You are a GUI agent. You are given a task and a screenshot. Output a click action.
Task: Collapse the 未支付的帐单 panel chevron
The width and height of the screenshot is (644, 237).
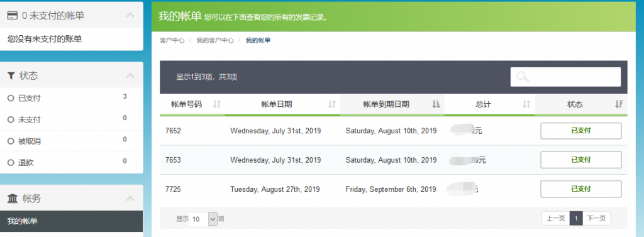click(130, 16)
